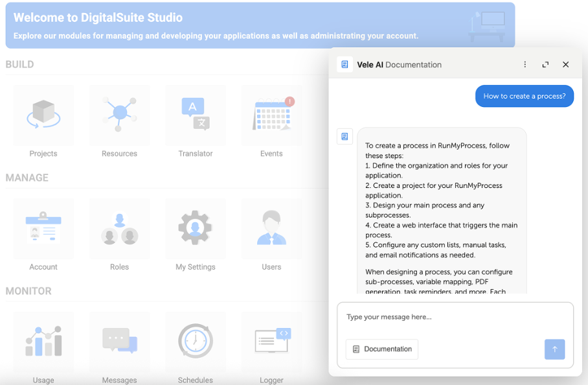Send the chat message with arrow button
Screen dimensions: 588x385
pos(554,349)
